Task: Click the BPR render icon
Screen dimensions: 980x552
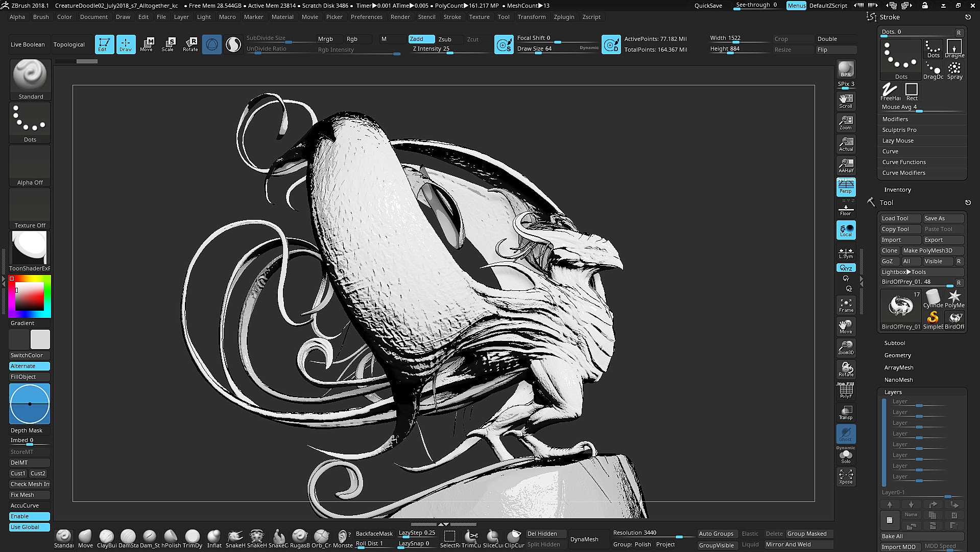Action: tap(846, 69)
